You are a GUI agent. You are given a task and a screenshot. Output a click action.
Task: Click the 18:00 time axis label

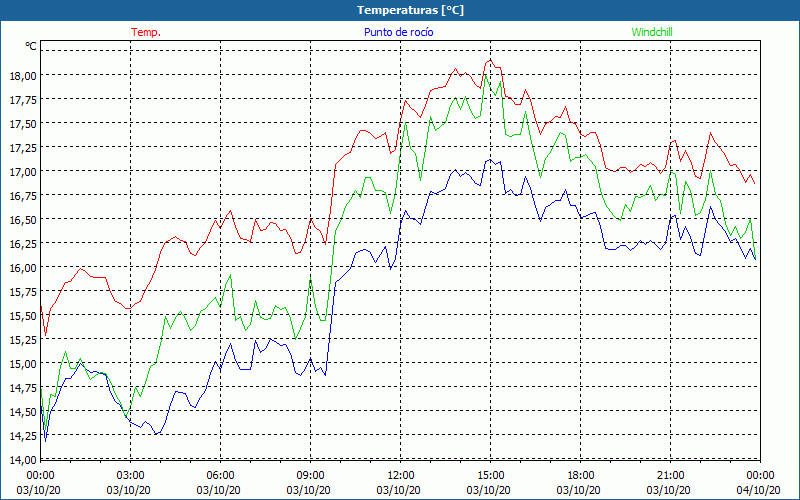point(580,475)
